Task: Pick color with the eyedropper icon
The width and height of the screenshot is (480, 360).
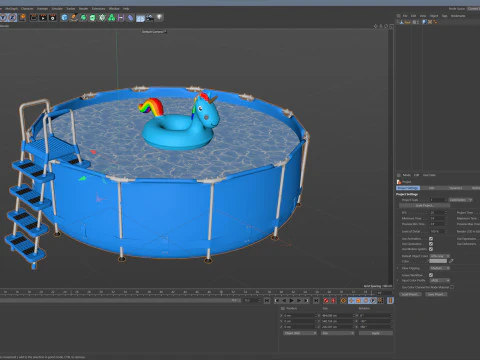Action: click(x=451, y=261)
